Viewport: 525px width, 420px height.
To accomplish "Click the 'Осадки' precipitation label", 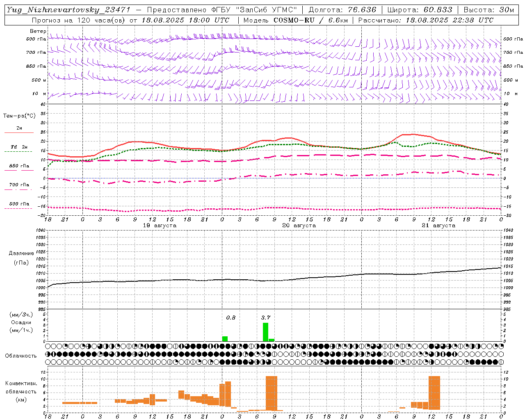I will pyautogui.click(x=21, y=322).
